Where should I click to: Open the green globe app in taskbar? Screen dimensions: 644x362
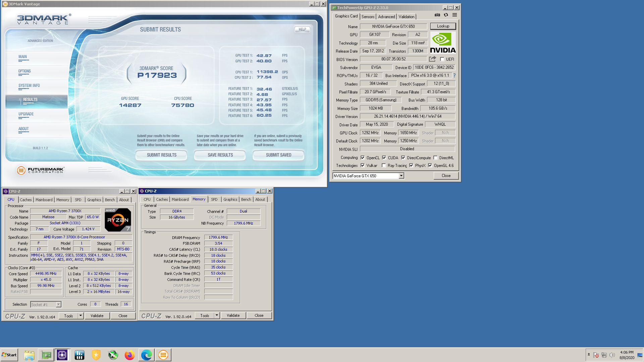pos(113,355)
